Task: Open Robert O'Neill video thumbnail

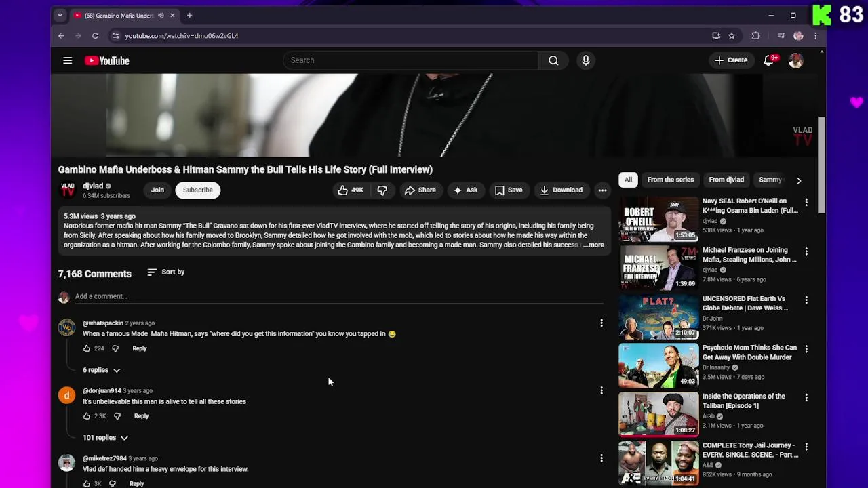Action: (x=658, y=218)
